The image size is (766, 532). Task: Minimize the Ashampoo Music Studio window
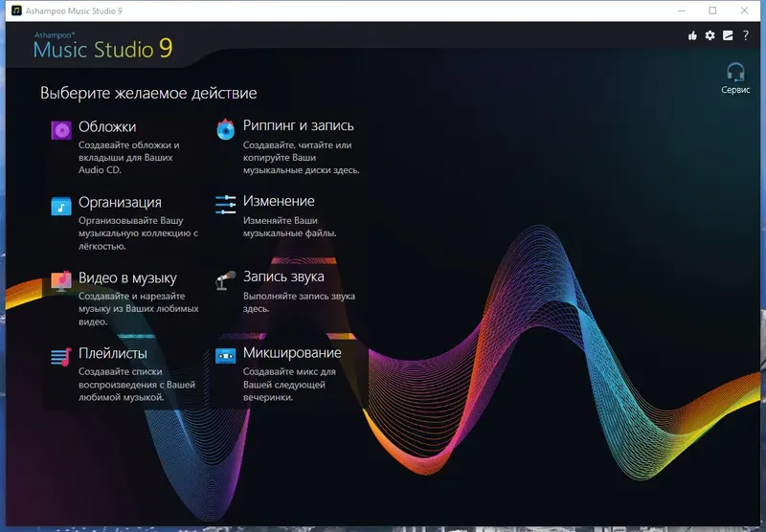(682, 11)
